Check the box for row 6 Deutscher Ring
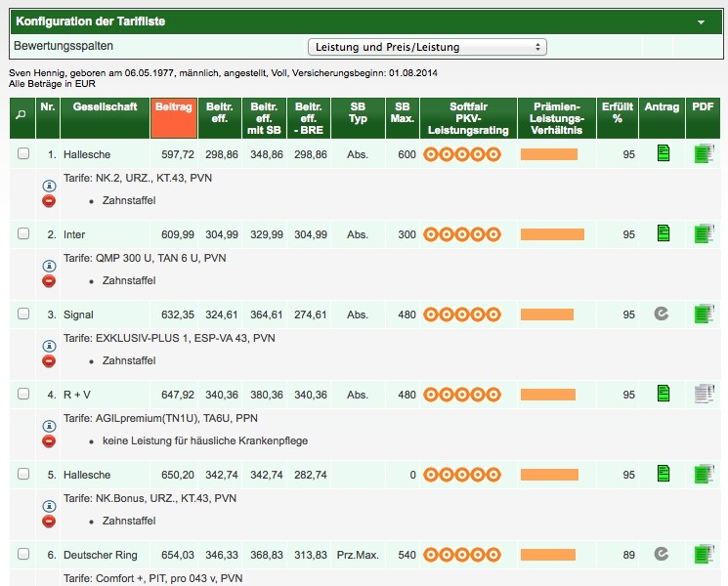The height and width of the screenshot is (586, 728). pyautogui.click(x=23, y=554)
